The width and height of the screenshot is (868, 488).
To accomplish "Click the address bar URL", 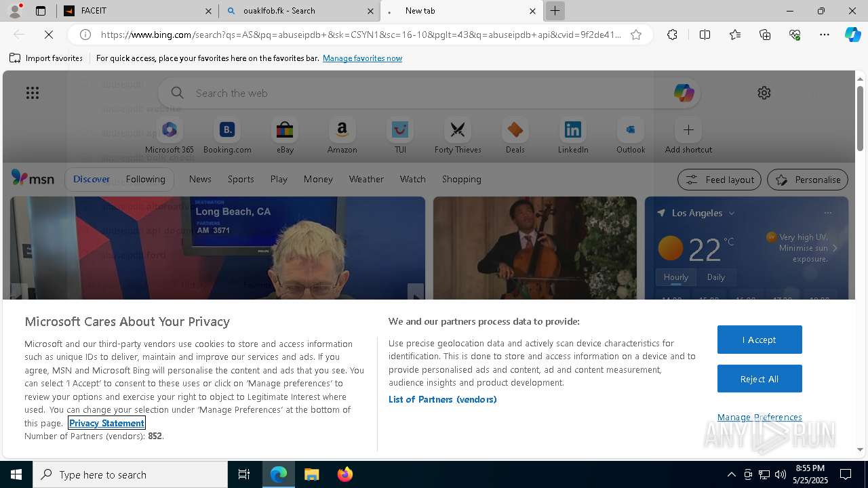I will click(361, 35).
